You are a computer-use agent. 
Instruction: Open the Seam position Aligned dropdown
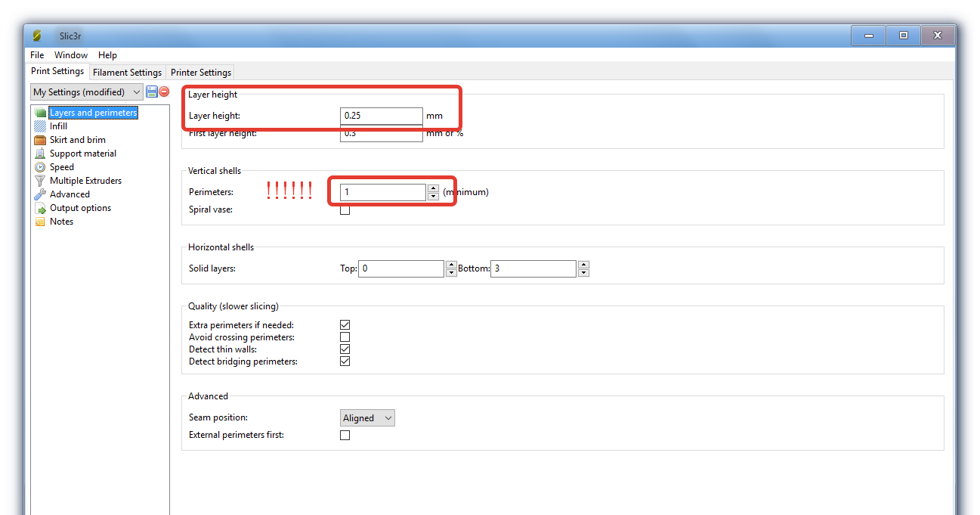(367, 417)
